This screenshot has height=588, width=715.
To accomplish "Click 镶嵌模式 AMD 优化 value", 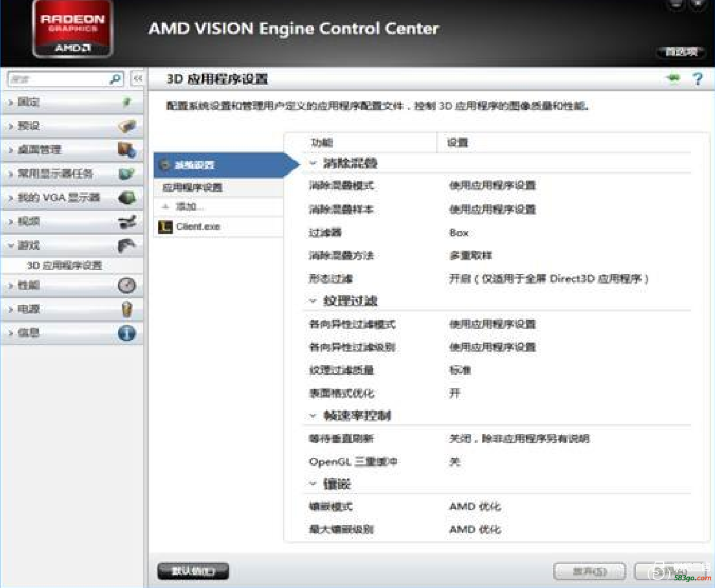I will [475, 506].
